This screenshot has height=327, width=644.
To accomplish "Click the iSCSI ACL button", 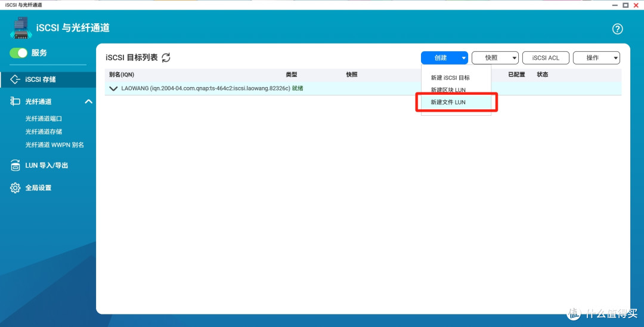I will (546, 58).
